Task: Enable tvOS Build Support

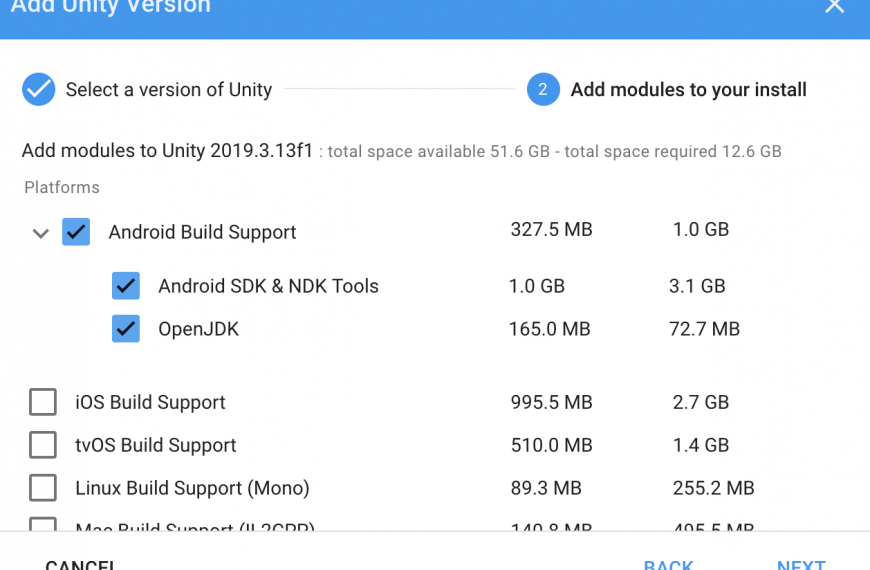Action: (x=43, y=445)
